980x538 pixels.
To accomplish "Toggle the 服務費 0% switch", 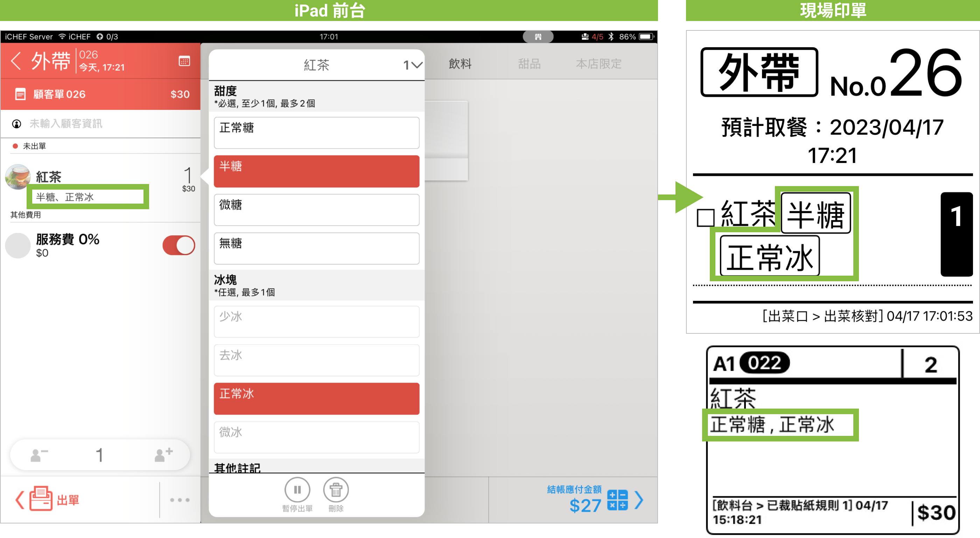I will (x=178, y=245).
